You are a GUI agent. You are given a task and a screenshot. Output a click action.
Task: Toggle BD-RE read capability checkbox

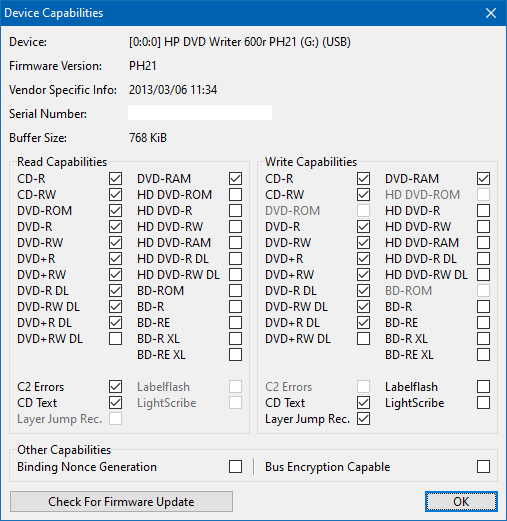tap(235, 322)
